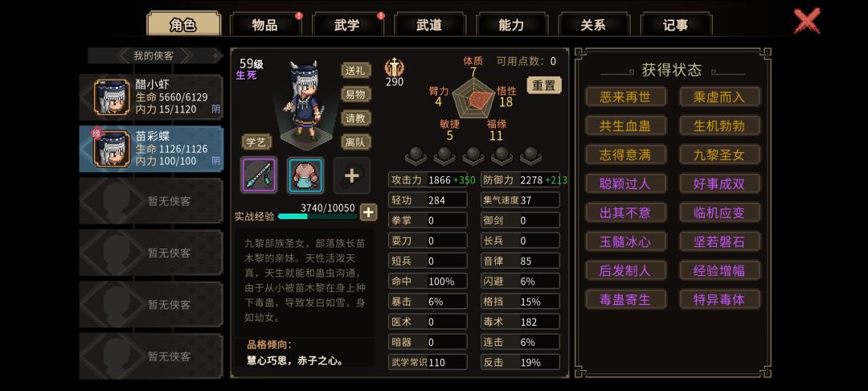868x391 pixels.
Task: Click the 重置 reset button
Action: coord(543,85)
